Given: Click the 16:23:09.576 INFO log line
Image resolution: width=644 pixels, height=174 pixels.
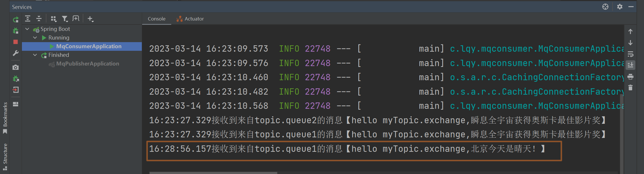Looking at the screenshot, I should click(386, 63).
